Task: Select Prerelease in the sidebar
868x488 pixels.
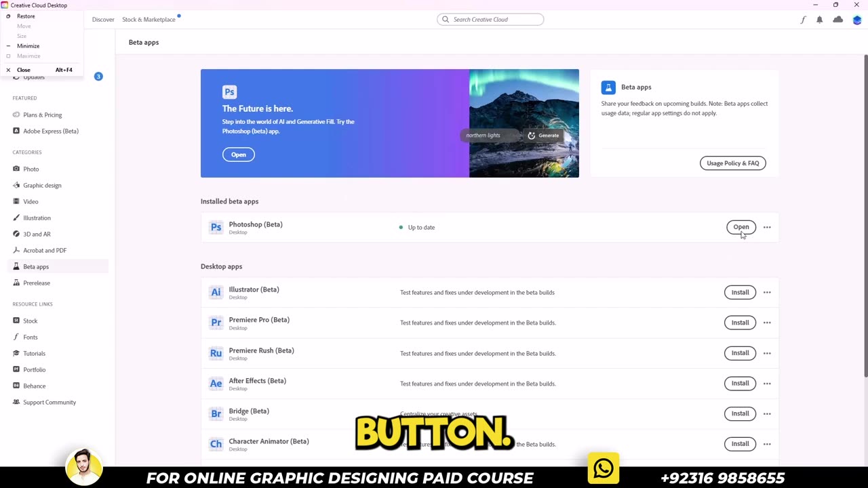Action: point(37,283)
